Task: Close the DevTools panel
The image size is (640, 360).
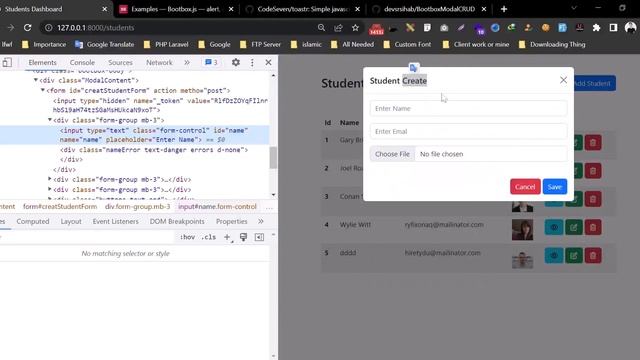Action: tap(268, 62)
